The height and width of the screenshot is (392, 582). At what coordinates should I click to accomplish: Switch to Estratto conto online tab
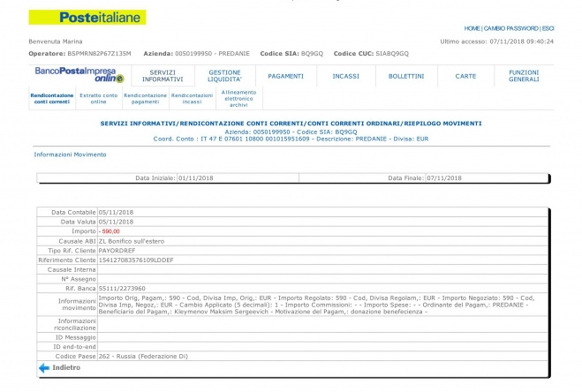98,98
